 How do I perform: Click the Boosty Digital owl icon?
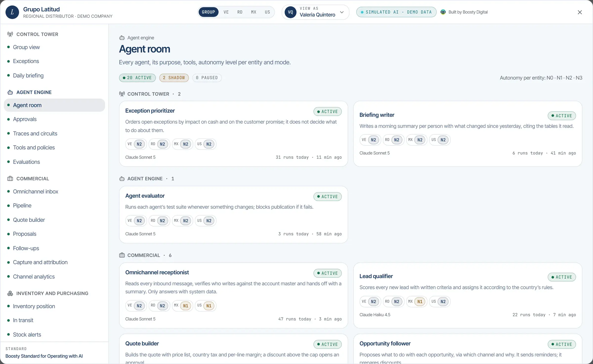tap(443, 12)
